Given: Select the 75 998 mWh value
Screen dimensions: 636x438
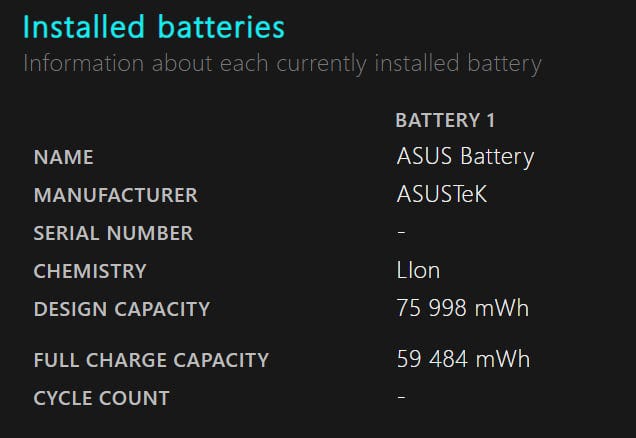Looking at the screenshot, I should [x=463, y=308].
